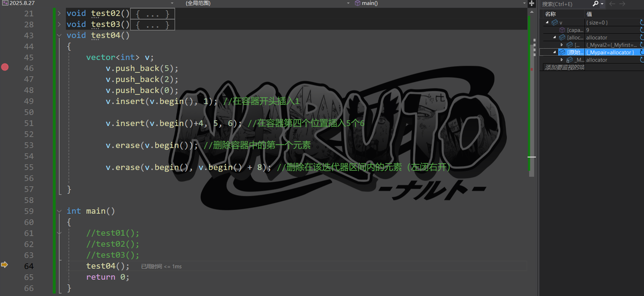The image size is (644, 296).
Task: Click the 名称 column header
Action: [550, 14]
